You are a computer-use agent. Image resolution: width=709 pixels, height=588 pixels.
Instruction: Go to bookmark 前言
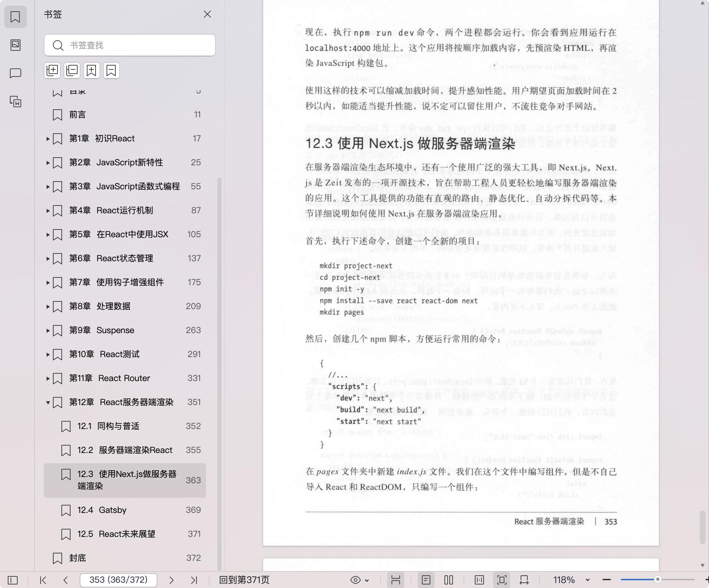click(125, 115)
